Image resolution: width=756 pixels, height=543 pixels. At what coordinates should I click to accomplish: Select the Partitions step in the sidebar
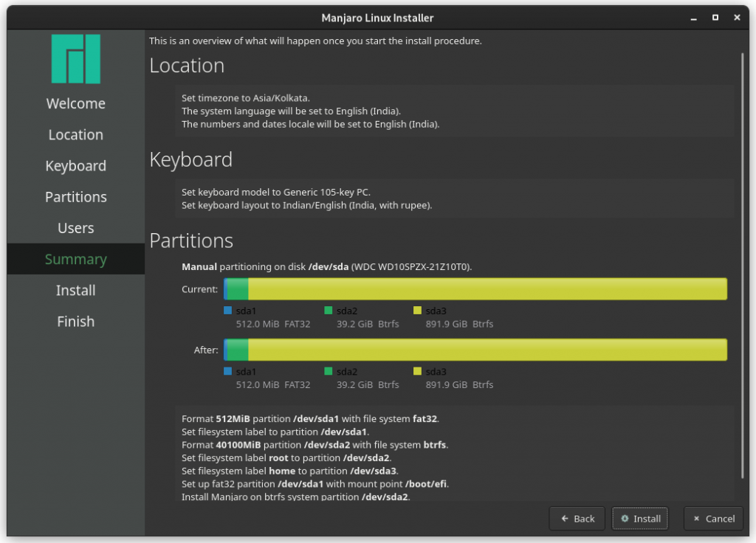75,196
